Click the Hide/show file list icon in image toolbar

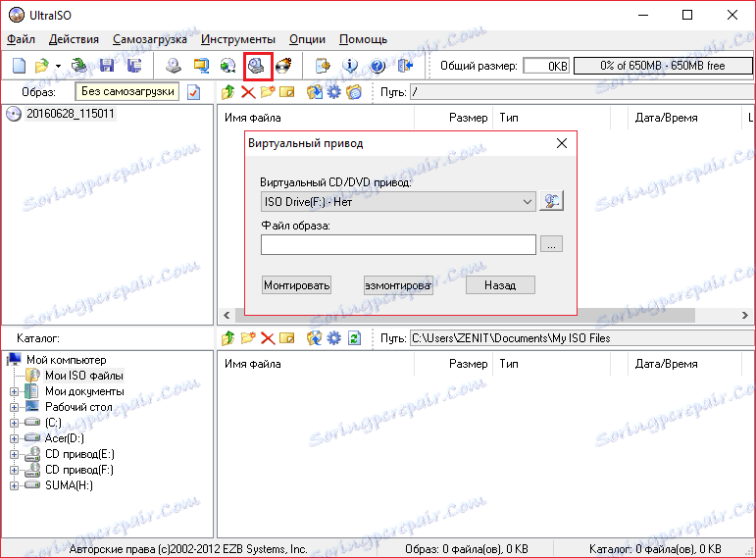point(354,91)
